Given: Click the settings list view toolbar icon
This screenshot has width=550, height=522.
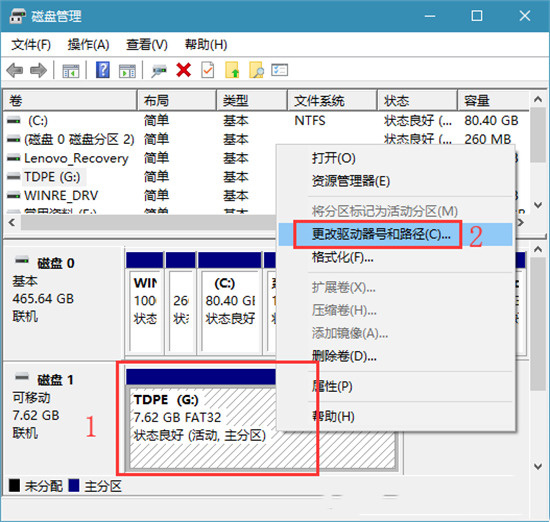Looking at the screenshot, I should [280, 70].
